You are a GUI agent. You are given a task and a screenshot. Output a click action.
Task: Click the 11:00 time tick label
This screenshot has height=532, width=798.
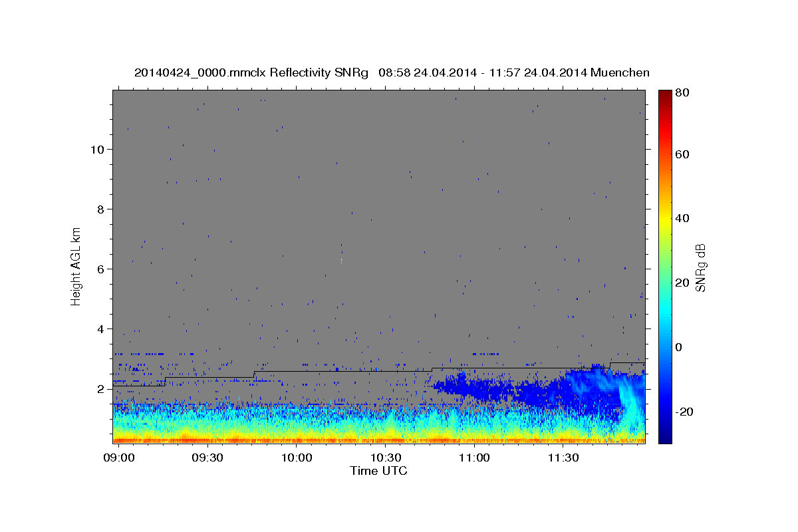pyautogui.click(x=474, y=458)
